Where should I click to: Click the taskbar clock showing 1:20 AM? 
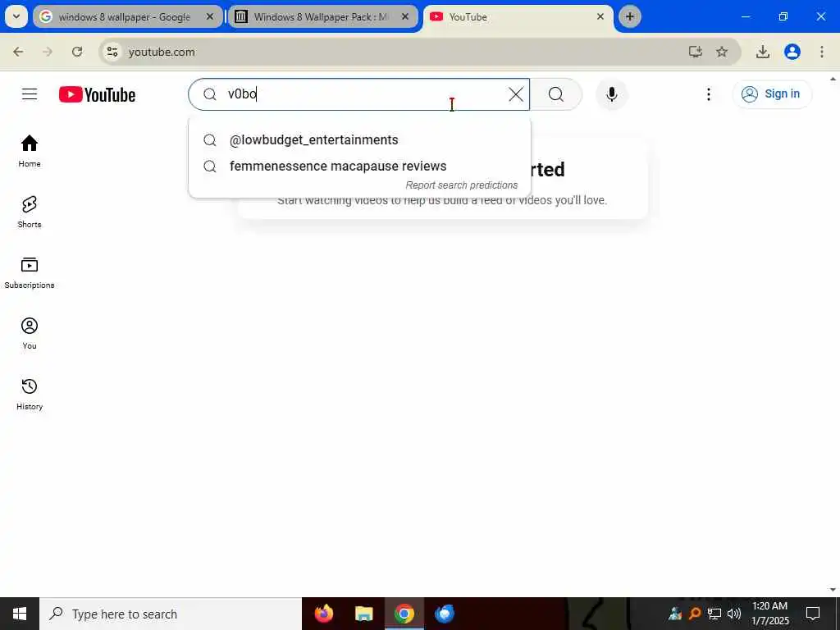pos(769,614)
